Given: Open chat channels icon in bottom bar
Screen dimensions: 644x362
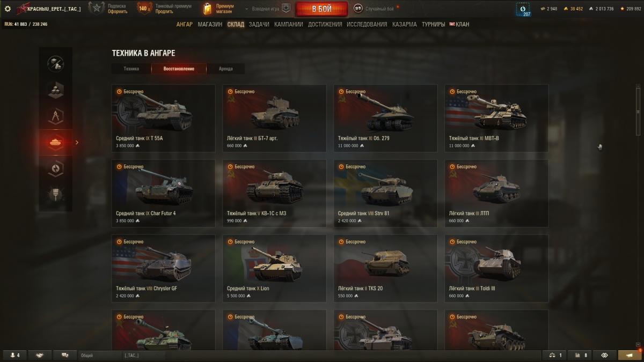Looking at the screenshot, I should pos(65,355).
